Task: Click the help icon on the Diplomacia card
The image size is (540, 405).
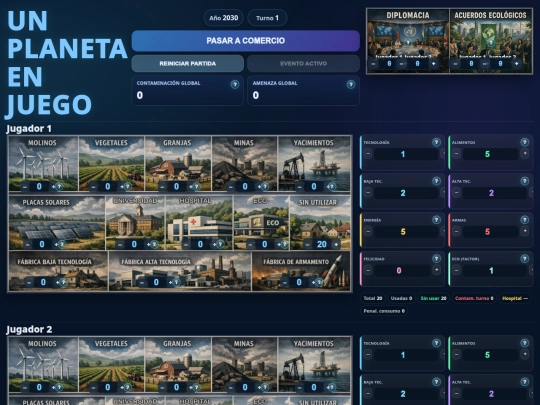Action: pyautogui.click(x=408, y=43)
